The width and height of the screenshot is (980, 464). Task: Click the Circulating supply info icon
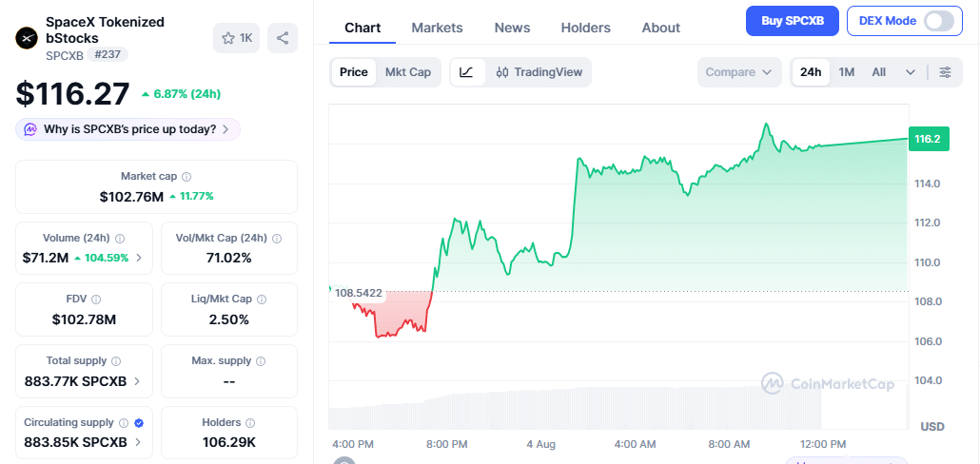coord(124,423)
